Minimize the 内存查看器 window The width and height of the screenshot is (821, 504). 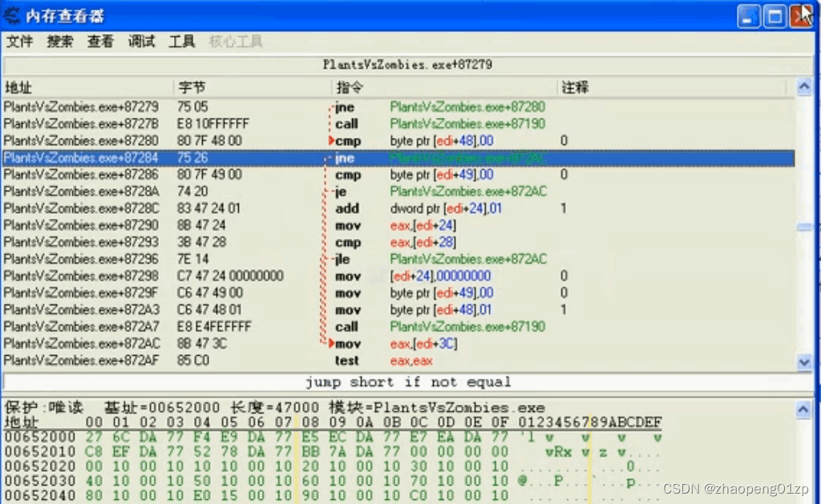click(x=749, y=17)
